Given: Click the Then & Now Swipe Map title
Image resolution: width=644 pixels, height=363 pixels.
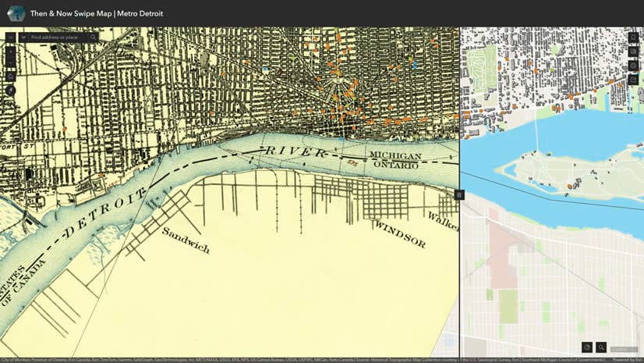Looking at the screenshot, I should point(97,13).
